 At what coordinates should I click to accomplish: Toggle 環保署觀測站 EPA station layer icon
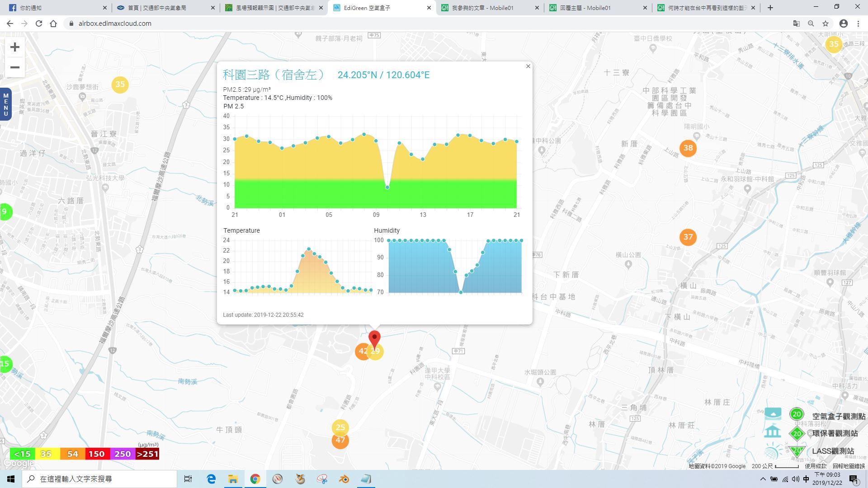773,432
